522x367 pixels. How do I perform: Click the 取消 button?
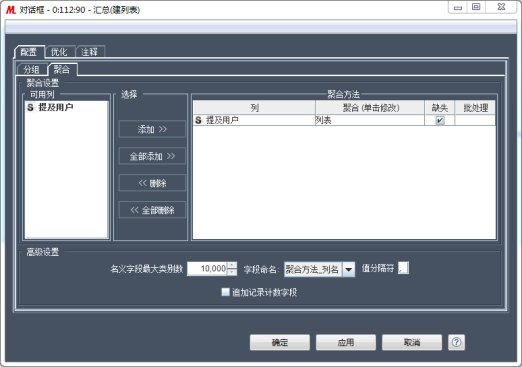[412, 342]
